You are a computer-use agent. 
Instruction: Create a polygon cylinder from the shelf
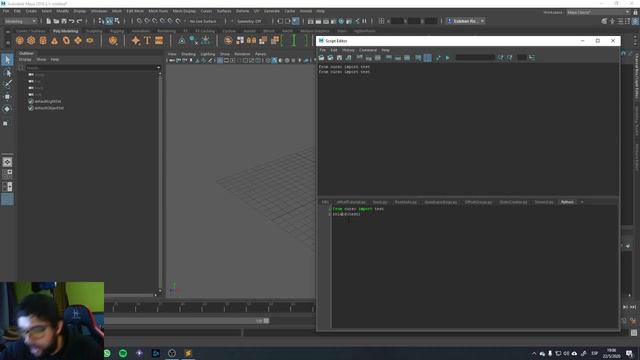(x=43, y=40)
